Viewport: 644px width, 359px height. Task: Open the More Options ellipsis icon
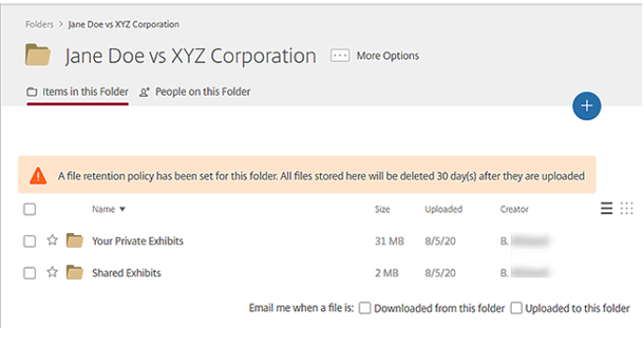pyautogui.click(x=340, y=55)
